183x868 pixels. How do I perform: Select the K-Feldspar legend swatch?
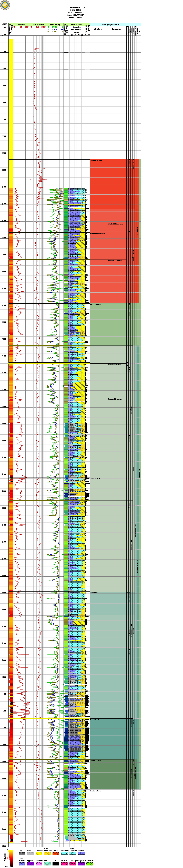pyautogui.click(x=73, y=864)
